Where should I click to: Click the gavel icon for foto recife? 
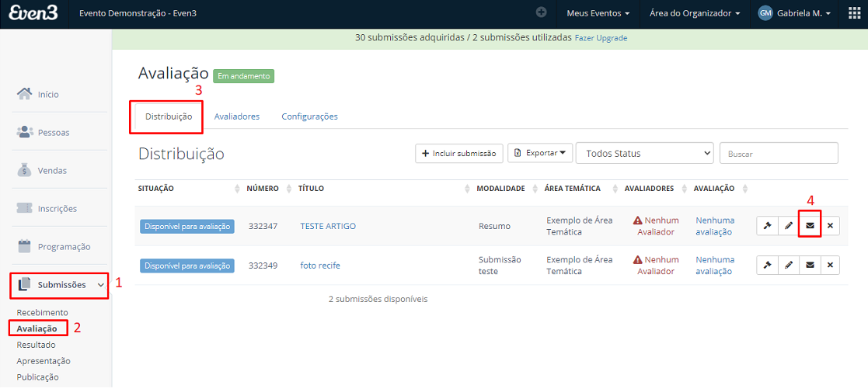(x=767, y=265)
